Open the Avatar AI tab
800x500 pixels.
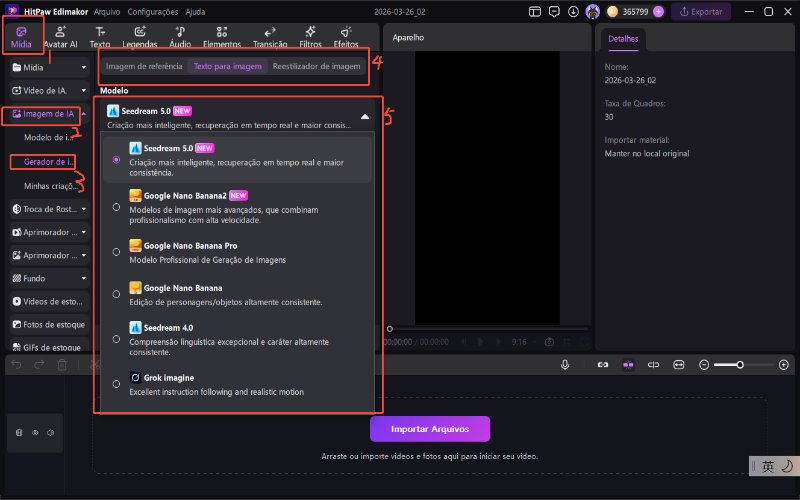[60, 37]
